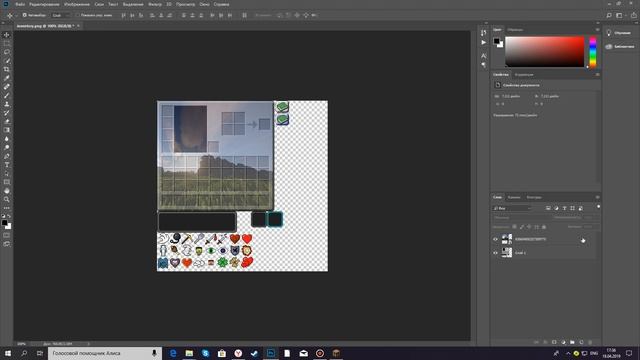The width and height of the screenshot is (640, 360).
Task: Open the Actions panel play icon
Action: [x=484, y=42]
